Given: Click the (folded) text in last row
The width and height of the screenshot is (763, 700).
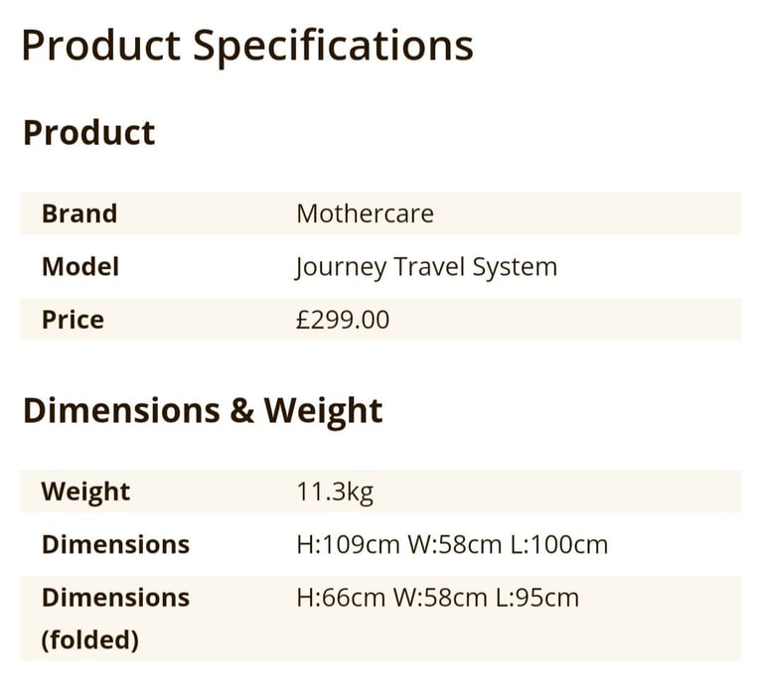Looking at the screenshot, I should pyautogui.click(x=90, y=639).
